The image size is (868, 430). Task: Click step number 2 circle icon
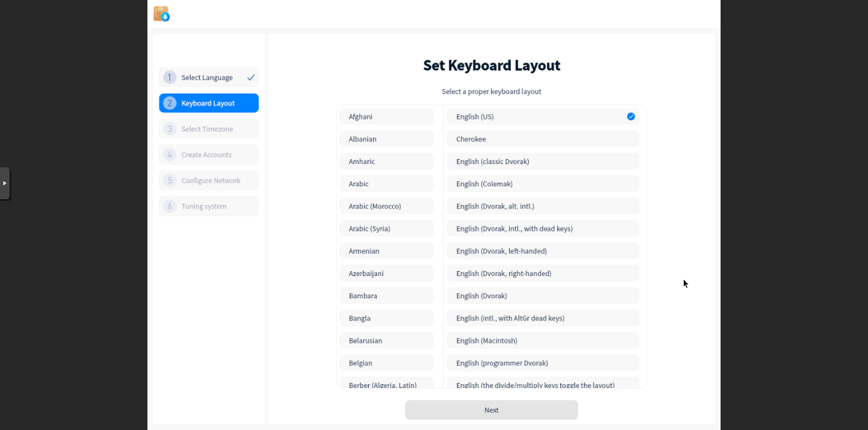tap(170, 103)
